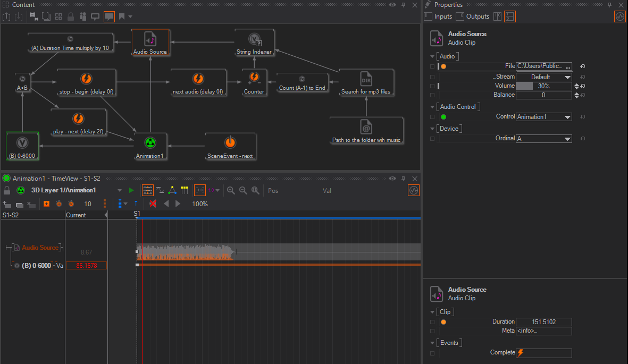Click the Volume slider at 30%

tap(543, 86)
